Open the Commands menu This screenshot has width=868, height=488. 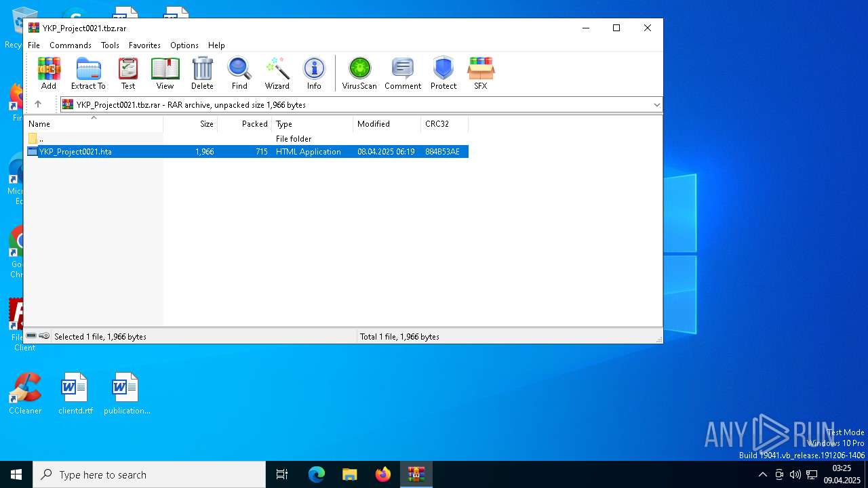[71, 45]
